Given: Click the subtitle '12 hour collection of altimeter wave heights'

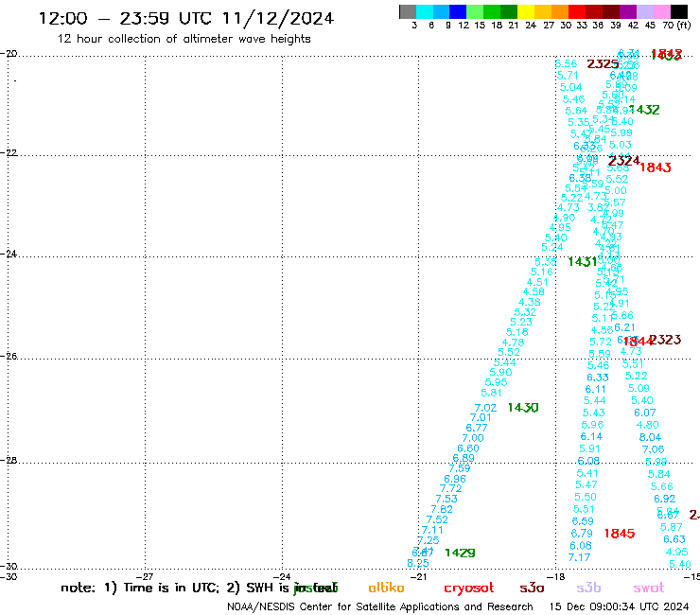Looking at the screenshot, I should pyautogui.click(x=184, y=39).
